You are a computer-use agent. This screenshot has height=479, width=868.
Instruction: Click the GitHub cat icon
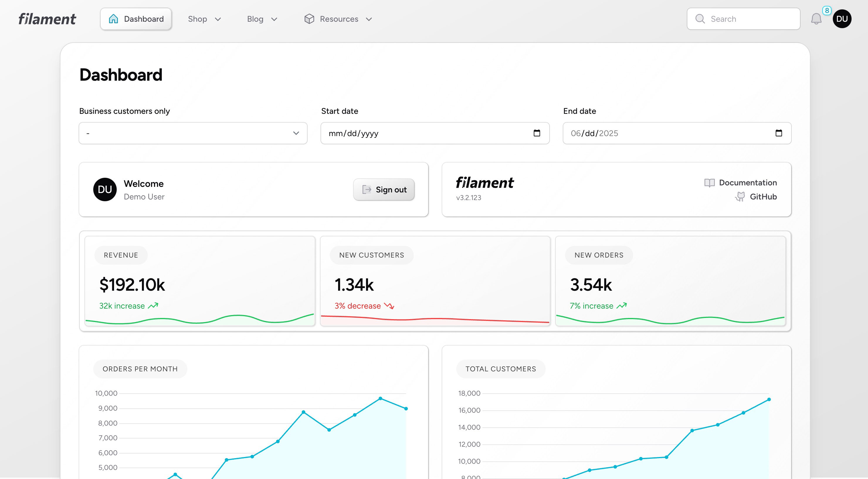pyautogui.click(x=740, y=197)
